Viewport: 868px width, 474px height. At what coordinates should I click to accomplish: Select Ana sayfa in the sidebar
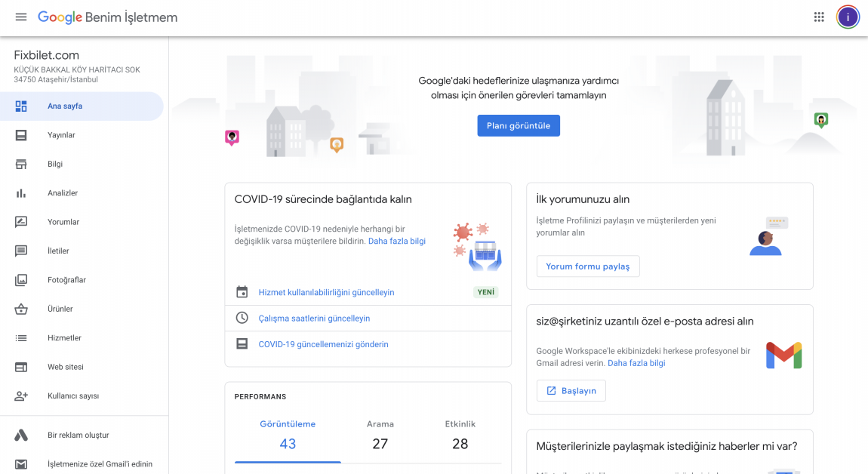[x=65, y=106]
